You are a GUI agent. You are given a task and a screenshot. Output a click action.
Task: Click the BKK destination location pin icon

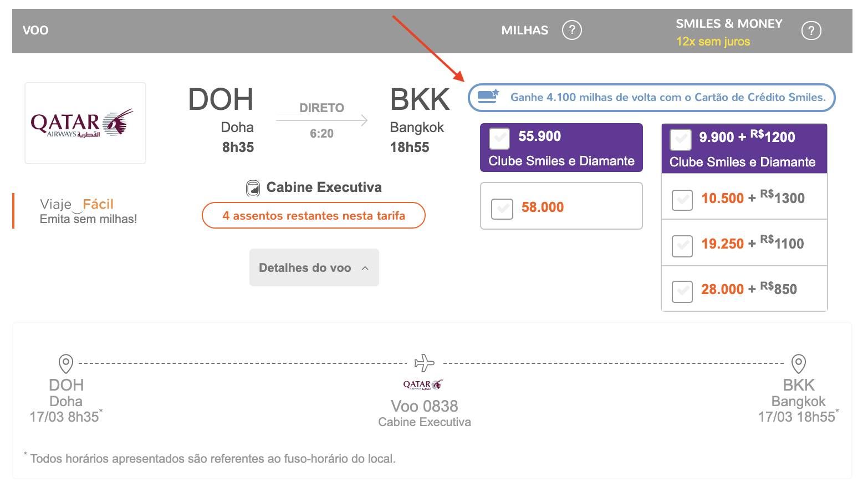798,364
